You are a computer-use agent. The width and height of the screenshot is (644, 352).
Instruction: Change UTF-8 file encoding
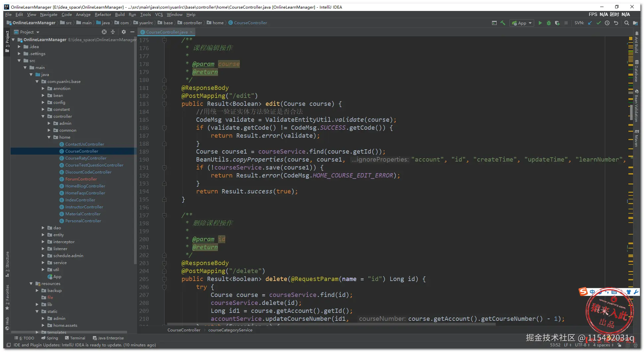[582, 345]
